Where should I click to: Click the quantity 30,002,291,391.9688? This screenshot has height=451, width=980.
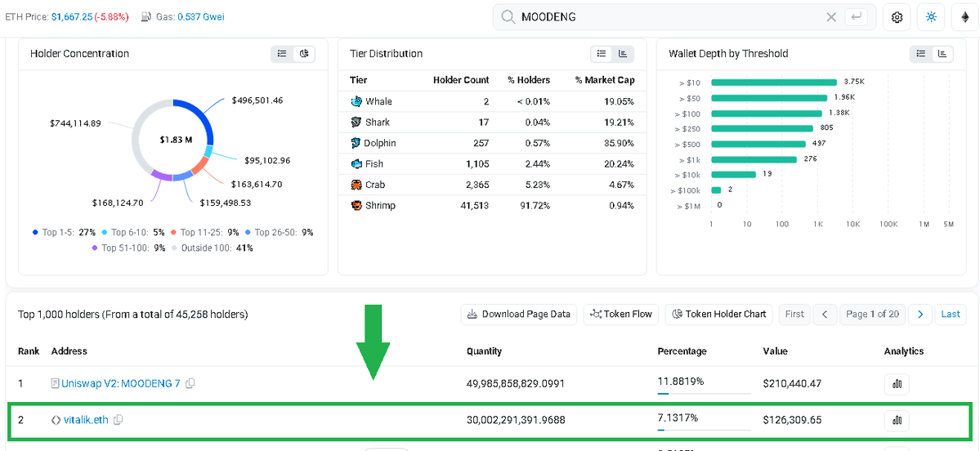(516, 421)
